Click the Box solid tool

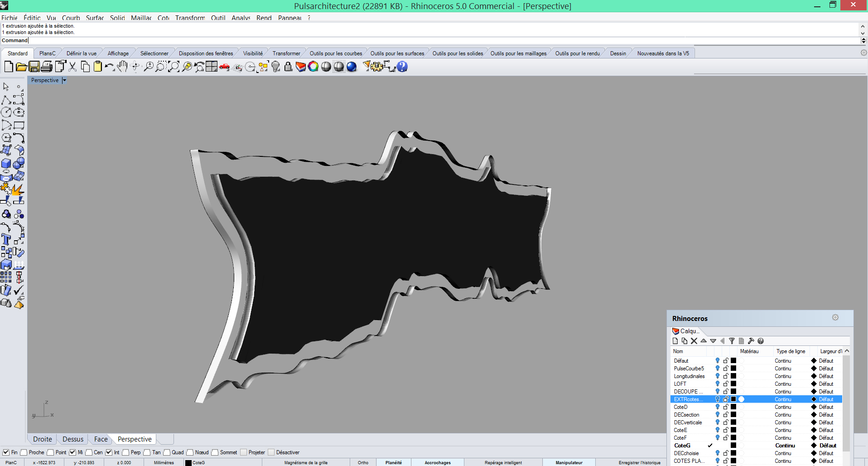6,164
